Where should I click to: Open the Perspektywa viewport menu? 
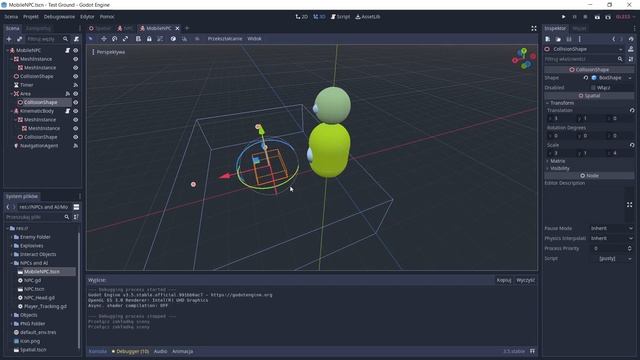[108, 52]
